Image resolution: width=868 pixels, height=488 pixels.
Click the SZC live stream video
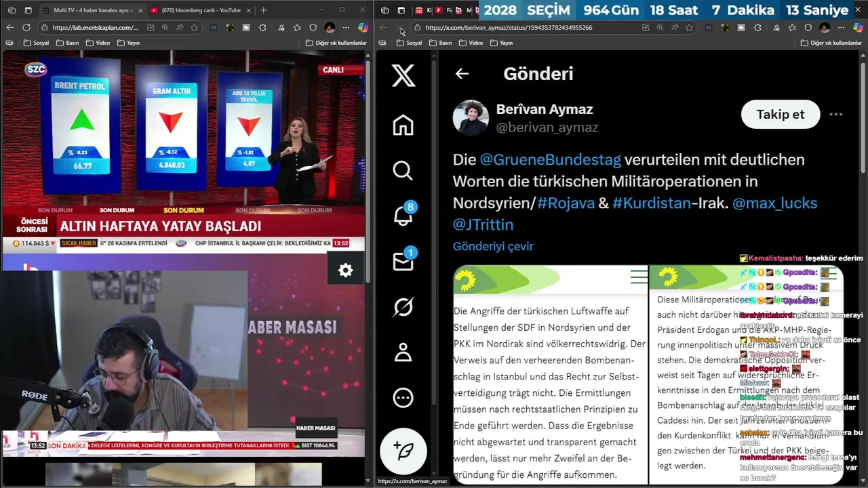tap(183, 150)
